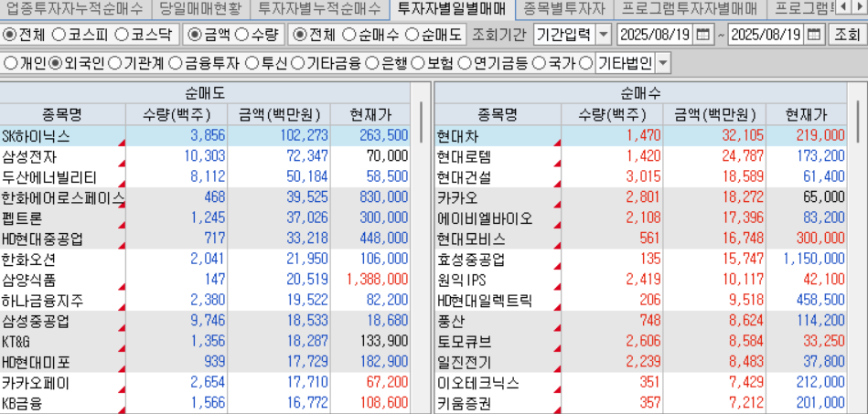This screenshot has height=414, width=868.
Task: Select the 보험 radio button
Action: point(419,63)
